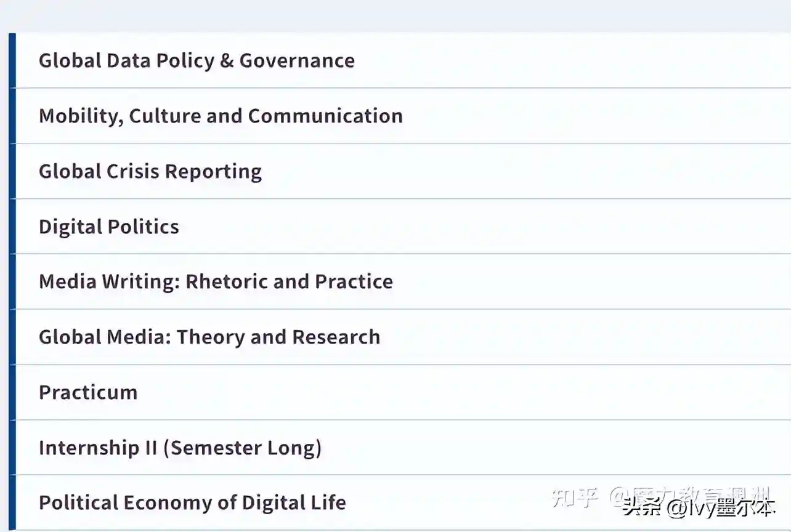Expand the Practicum course row
Image resolution: width=791 pixels, height=532 pixels.
(88, 392)
